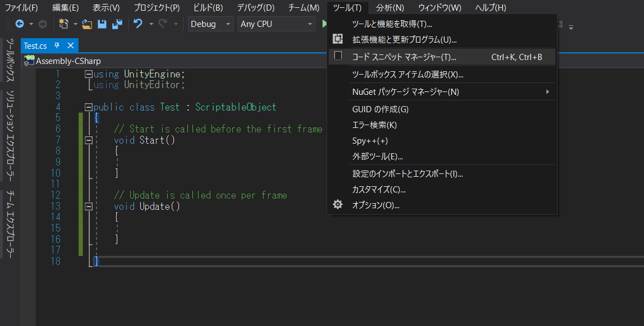Open the チーム エクスプローラー side tab

tap(10, 224)
